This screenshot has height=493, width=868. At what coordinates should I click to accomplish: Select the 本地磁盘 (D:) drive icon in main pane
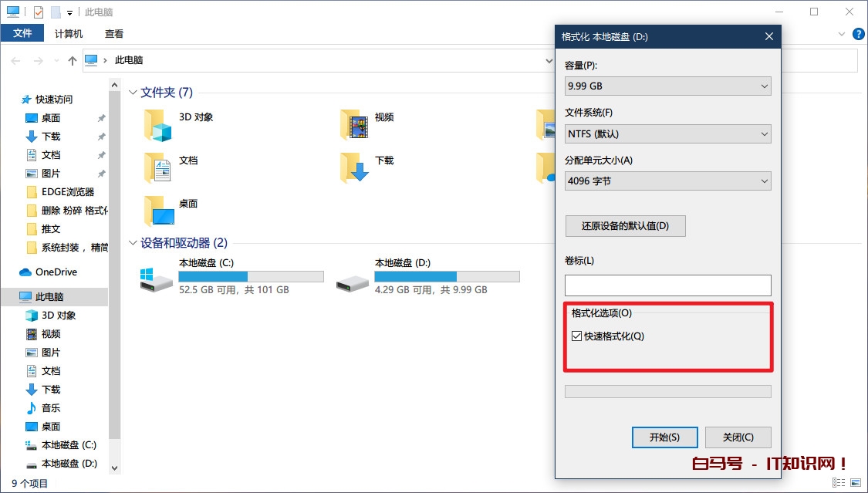tap(352, 282)
